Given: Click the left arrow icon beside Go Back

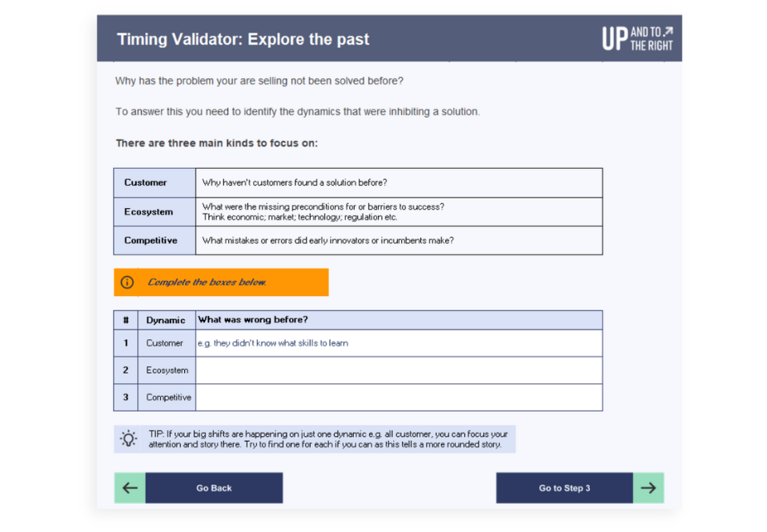Looking at the screenshot, I should (x=130, y=487).
